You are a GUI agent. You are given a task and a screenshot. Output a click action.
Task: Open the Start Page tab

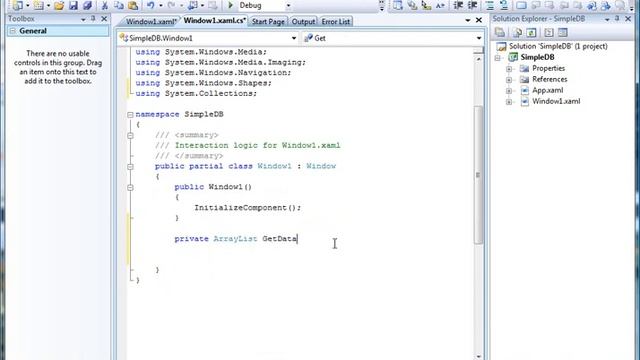click(268, 22)
